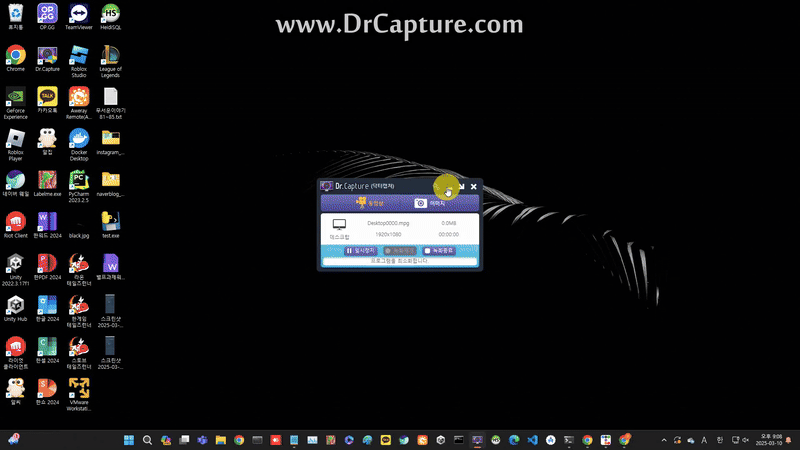Image resolution: width=800 pixels, height=450 pixels.
Task: Click the 0.0MB file size value
Action: [448, 223]
